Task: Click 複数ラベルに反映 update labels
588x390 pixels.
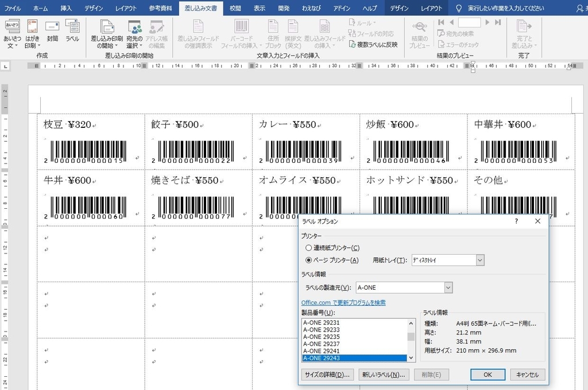Action: [373, 45]
